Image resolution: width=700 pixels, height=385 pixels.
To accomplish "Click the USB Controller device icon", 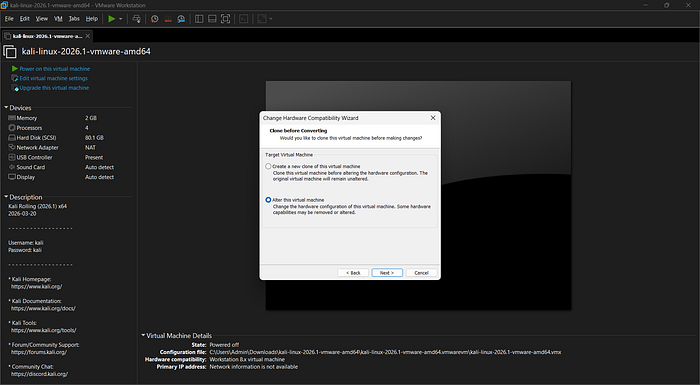I will point(12,157).
